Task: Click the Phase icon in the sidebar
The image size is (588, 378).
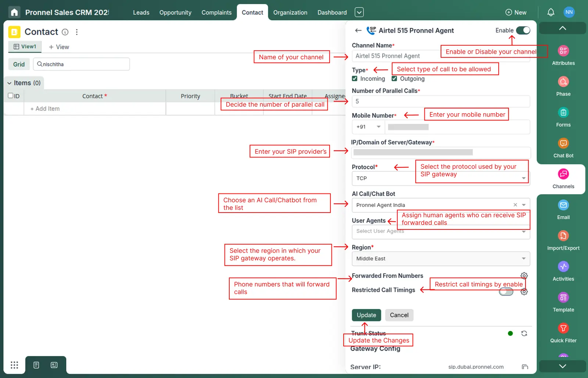Action: 563,85
